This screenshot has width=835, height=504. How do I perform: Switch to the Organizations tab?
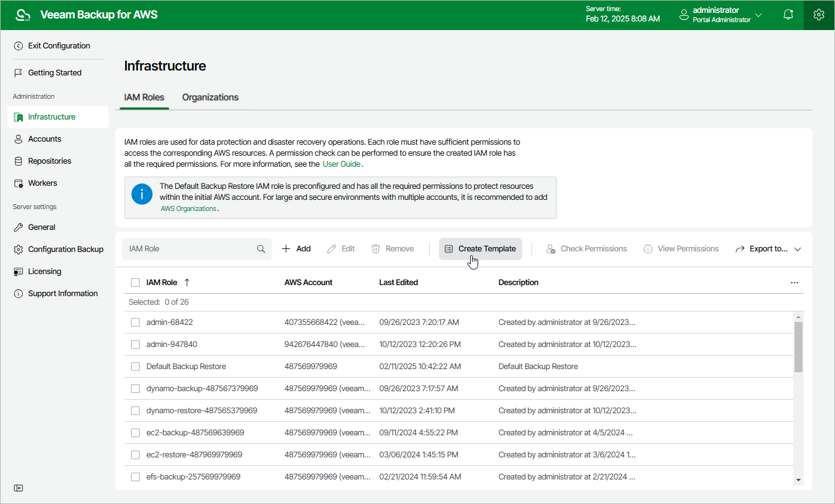210,97
